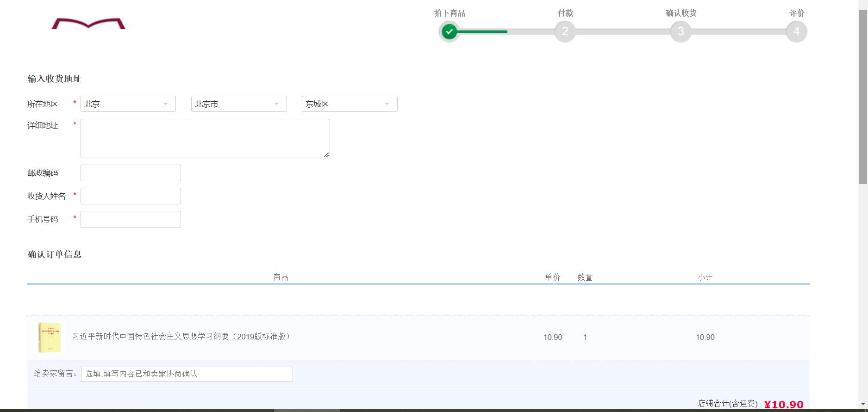The image size is (868, 412).
Task: Click the scrollbar down arrow
Action: tap(863, 404)
